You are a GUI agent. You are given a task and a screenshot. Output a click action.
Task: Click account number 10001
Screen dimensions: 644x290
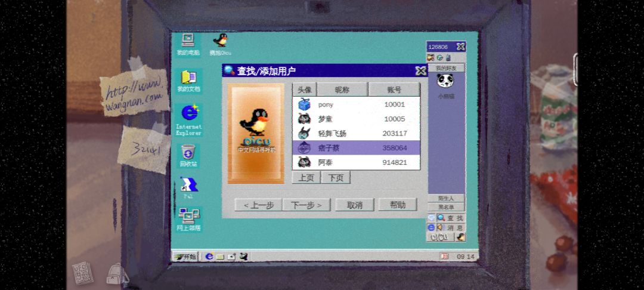tap(395, 104)
